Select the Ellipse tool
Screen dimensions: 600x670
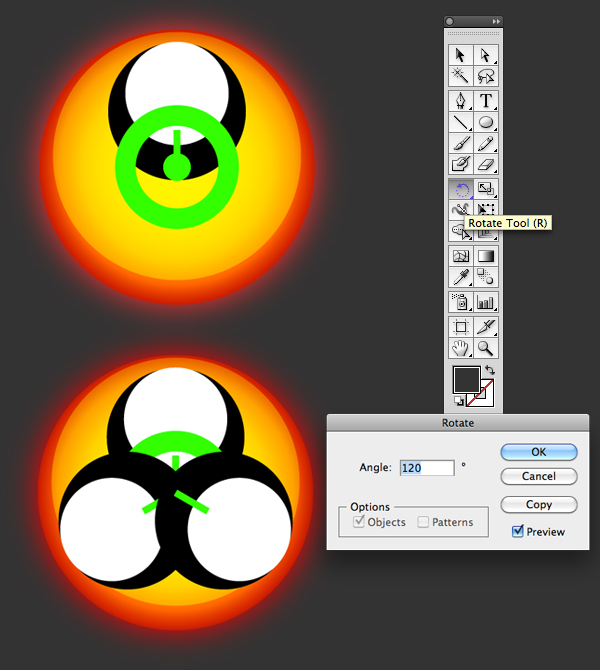[486, 122]
